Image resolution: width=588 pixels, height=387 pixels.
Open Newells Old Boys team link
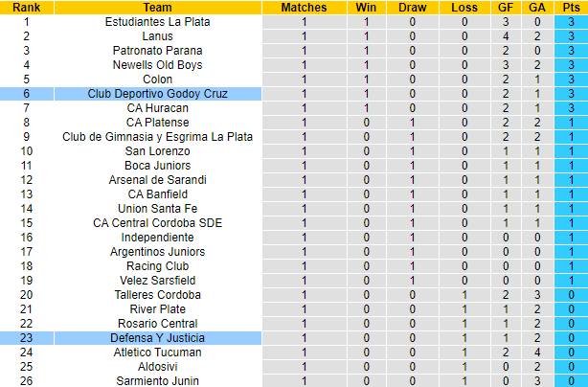click(x=157, y=65)
